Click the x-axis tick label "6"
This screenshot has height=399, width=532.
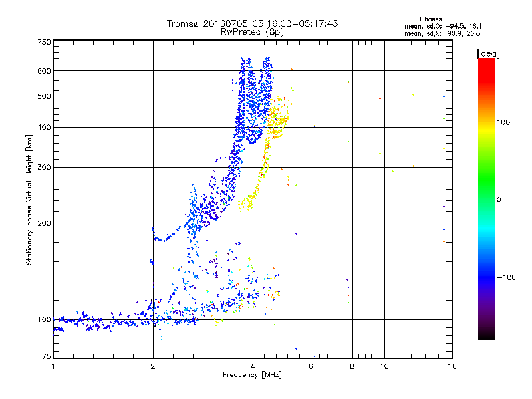click(x=311, y=366)
